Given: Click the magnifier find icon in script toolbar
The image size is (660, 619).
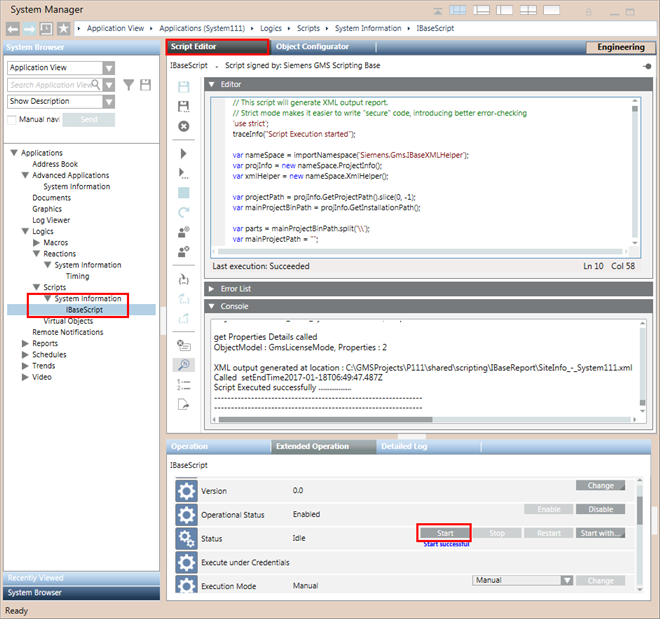Looking at the screenshot, I should click(x=183, y=366).
